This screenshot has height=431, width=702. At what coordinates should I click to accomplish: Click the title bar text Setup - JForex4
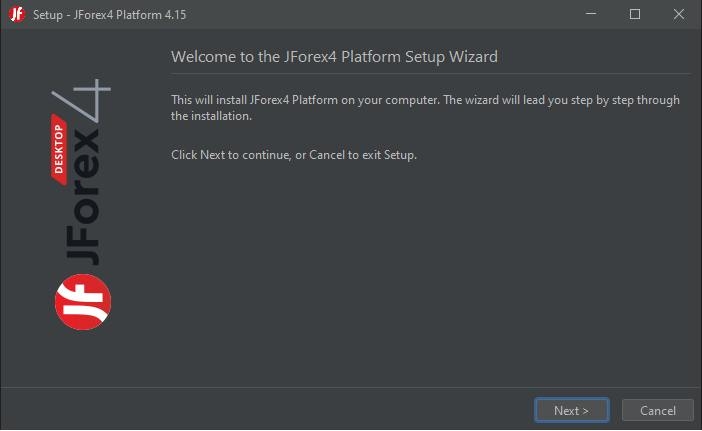tap(109, 15)
